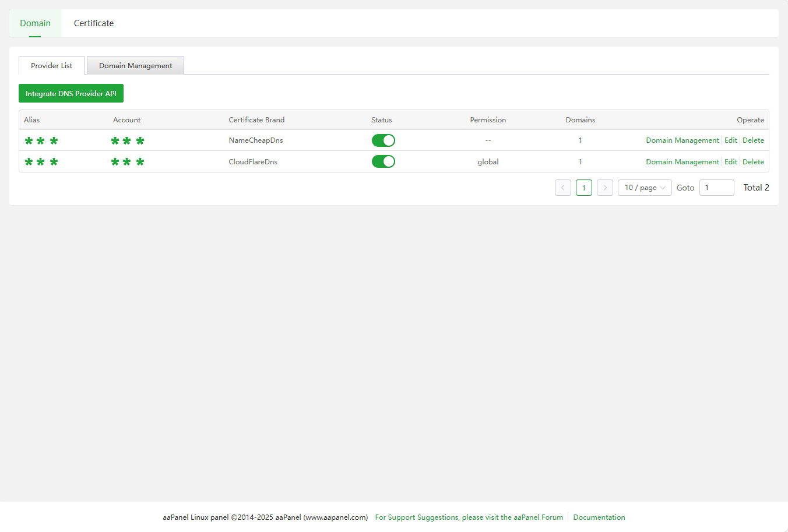Screen dimensions: 788x532
Task: Go to next page arrow
Action: [605, 188]
